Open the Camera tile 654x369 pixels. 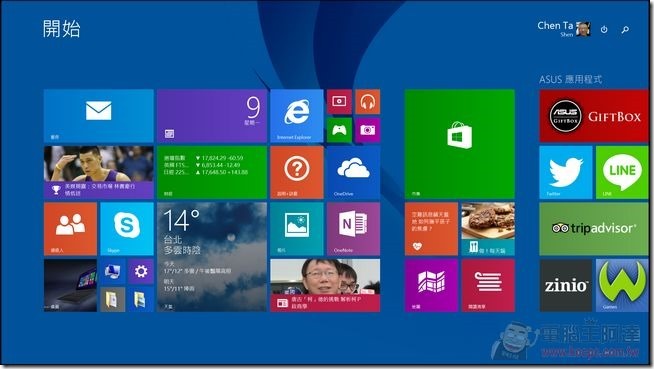[x=367, y=130]
